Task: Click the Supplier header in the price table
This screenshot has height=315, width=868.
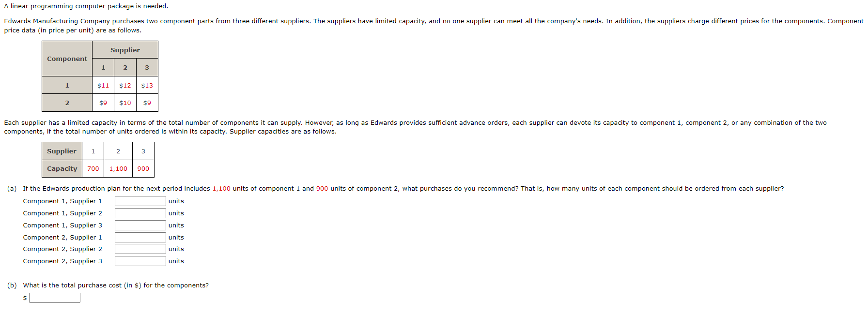Action: coord(124,49)
